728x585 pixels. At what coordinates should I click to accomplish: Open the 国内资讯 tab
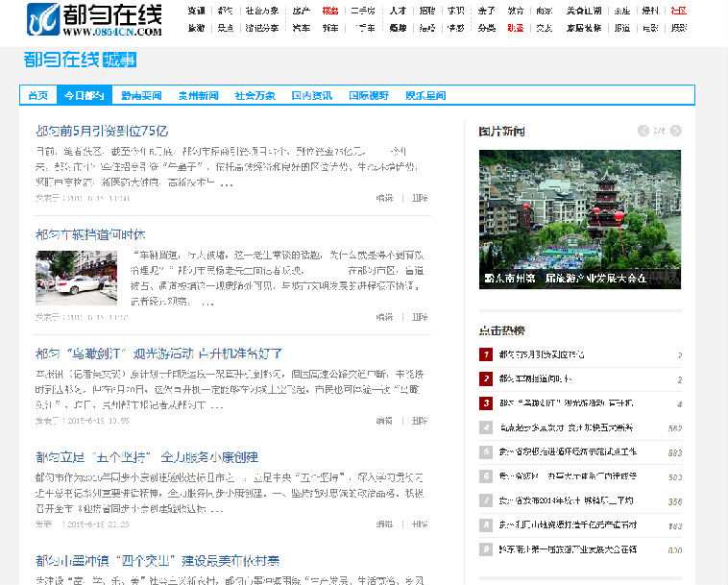pos(311,96)
